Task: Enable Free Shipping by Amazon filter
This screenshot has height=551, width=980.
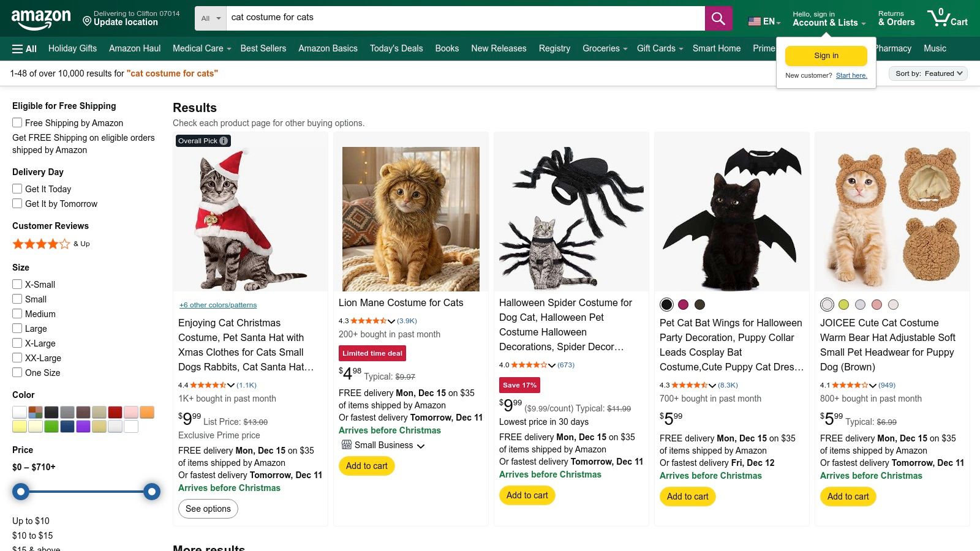Action: point(17,122)
